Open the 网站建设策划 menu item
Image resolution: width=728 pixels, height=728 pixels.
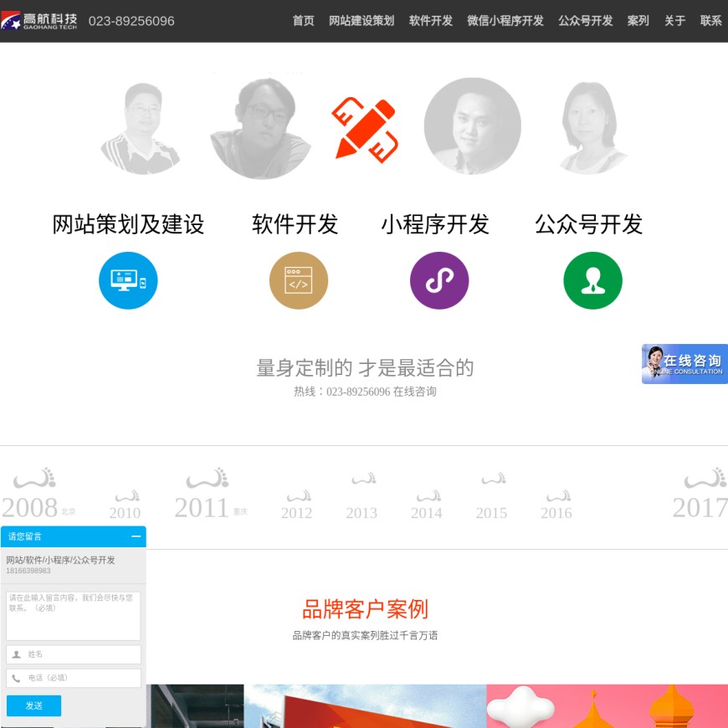click(x=361, y=21)
